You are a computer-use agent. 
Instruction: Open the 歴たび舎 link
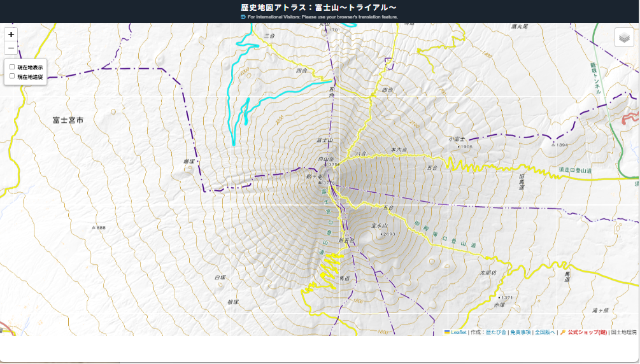pyautogui.click(x=495, y=332)
